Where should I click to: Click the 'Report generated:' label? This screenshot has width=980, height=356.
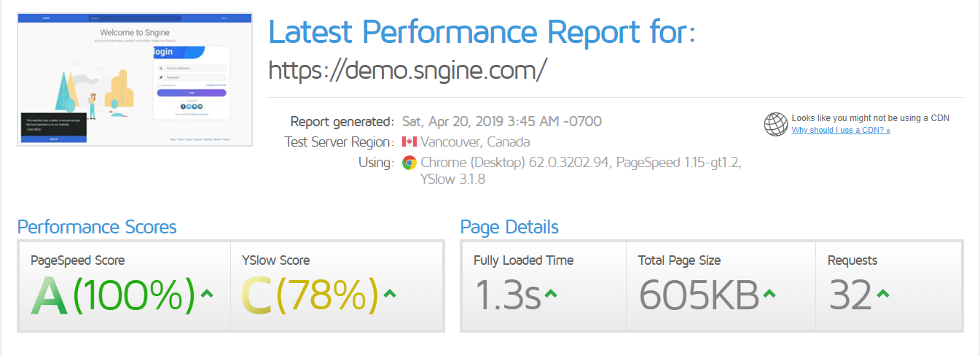coord(342,122)
